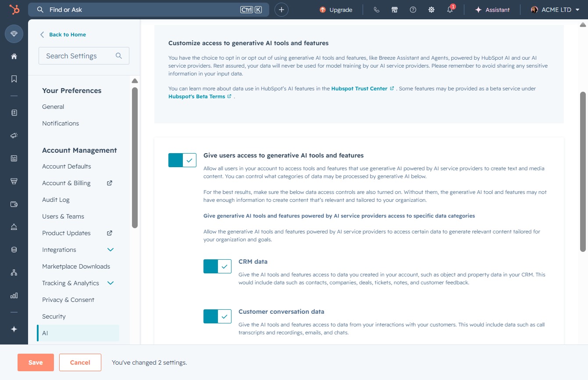Open Account Defaults settings
588x380 pixels.
(x=67, y=166)
